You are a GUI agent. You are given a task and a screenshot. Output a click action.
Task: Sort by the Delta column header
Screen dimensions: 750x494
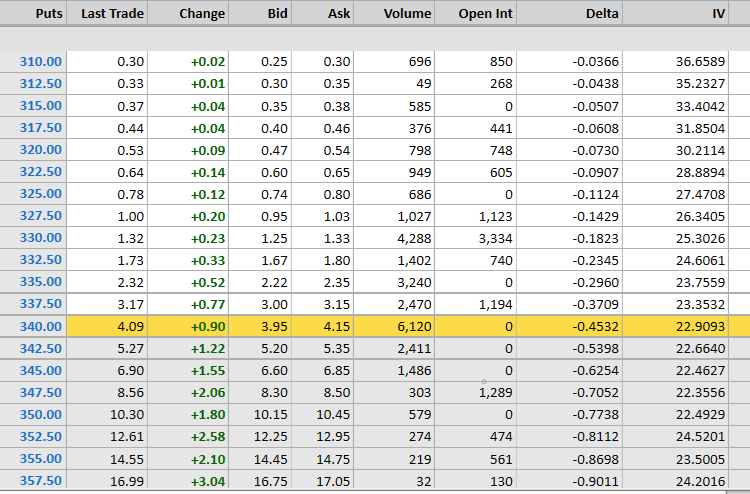[602, 13]
